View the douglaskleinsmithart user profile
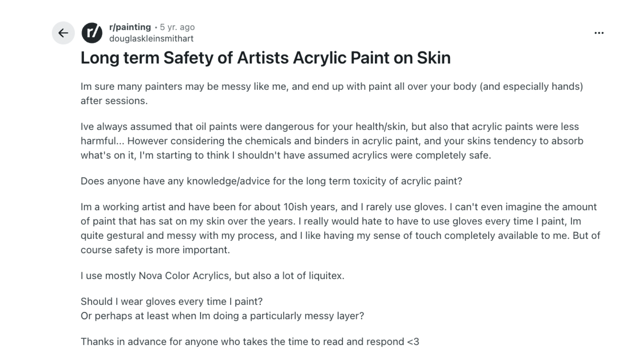Viewport: 644px width, 362px height. coord(151,39)
